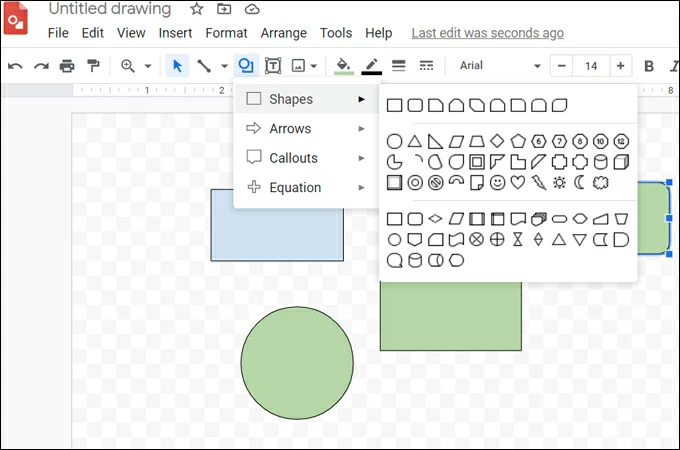
Task: Pick the 3D cube shape
Action: (x=621, y=162)
